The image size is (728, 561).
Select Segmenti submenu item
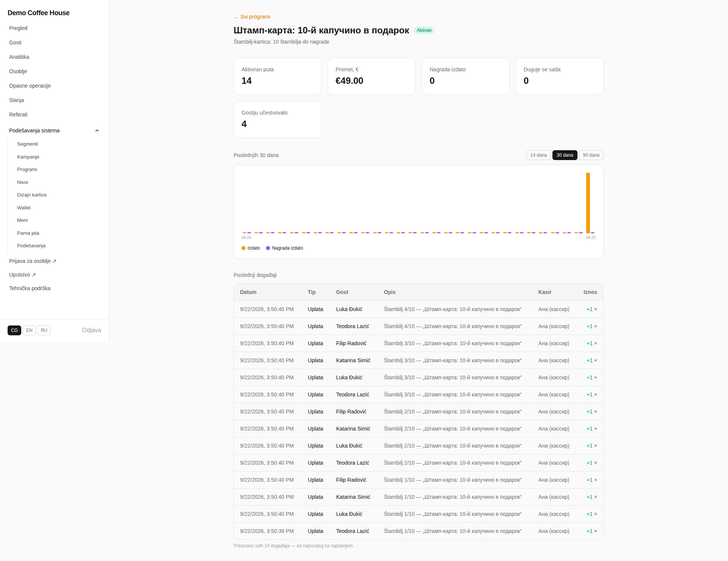click(27, 144)
